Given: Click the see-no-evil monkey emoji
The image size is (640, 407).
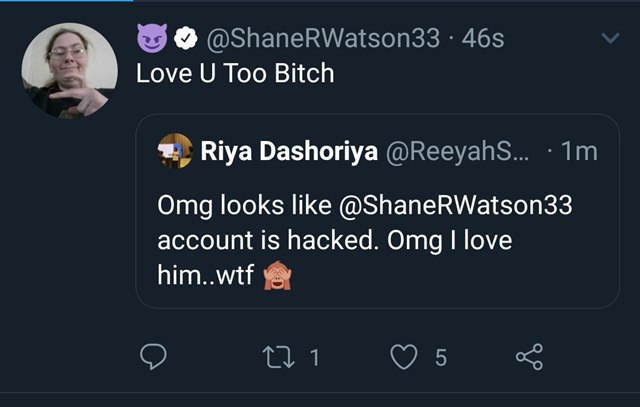Looking at the screenshot, I should click(x=277, y=275).
